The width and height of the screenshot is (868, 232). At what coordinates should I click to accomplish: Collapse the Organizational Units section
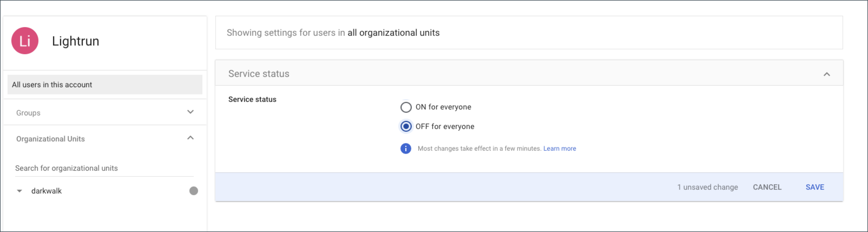click(x=190, y=138)
